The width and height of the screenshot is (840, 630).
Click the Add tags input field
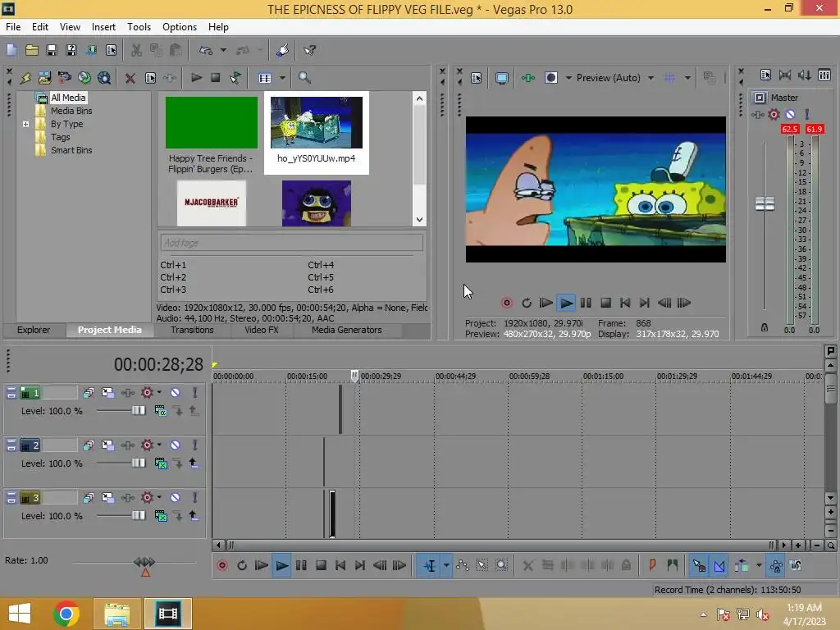coord(291,243)
